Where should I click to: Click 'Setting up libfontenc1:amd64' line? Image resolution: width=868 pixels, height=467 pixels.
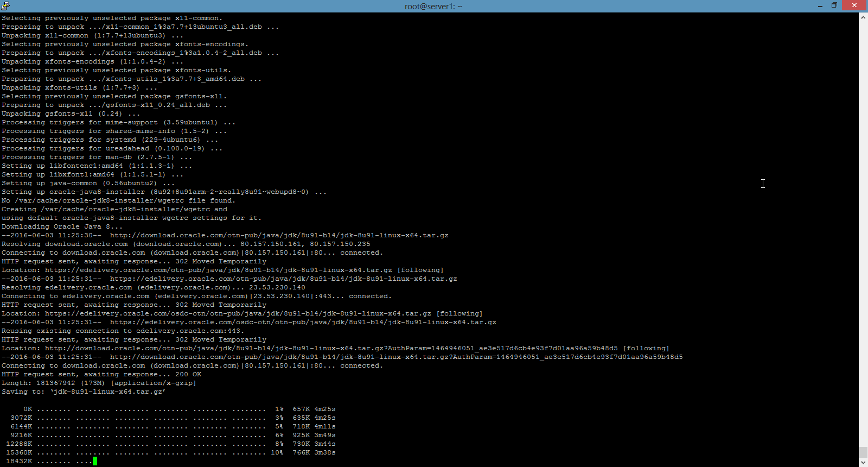coord(97,166)
